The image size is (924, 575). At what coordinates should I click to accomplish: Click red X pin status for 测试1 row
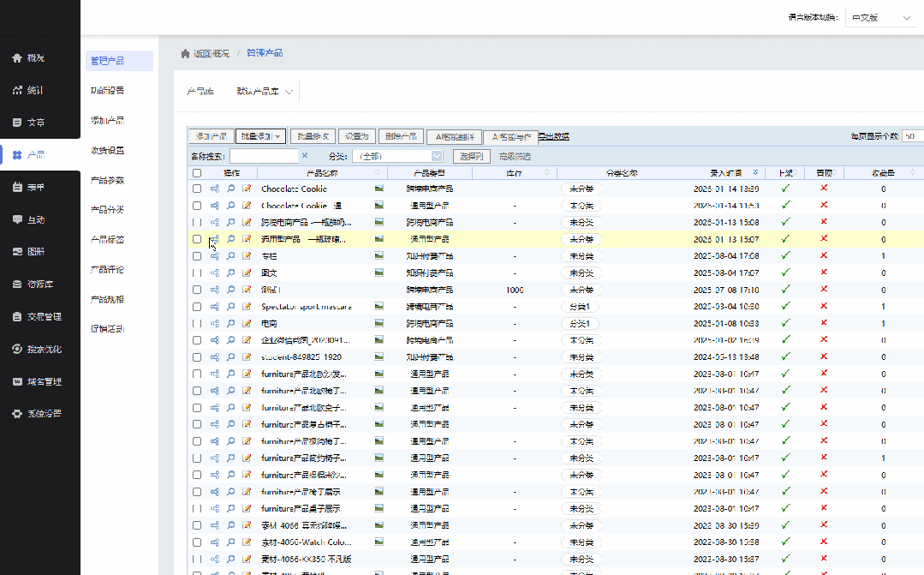[824, 290]
